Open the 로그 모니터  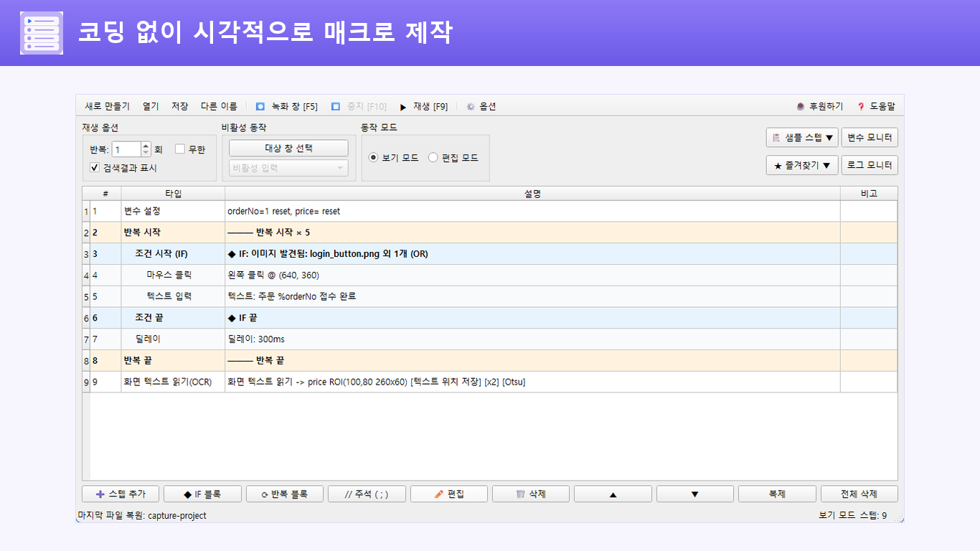[x=870, y=165]
